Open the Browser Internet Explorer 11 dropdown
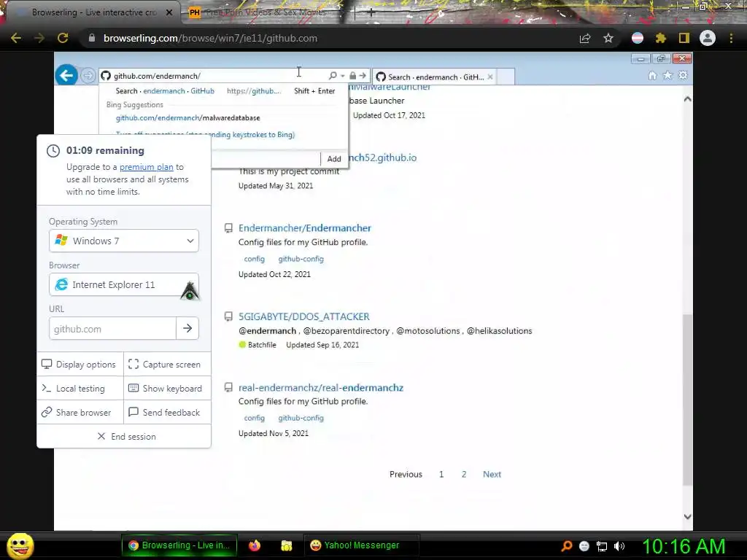This screenshot has height=560, width=747. click(124, 285)
